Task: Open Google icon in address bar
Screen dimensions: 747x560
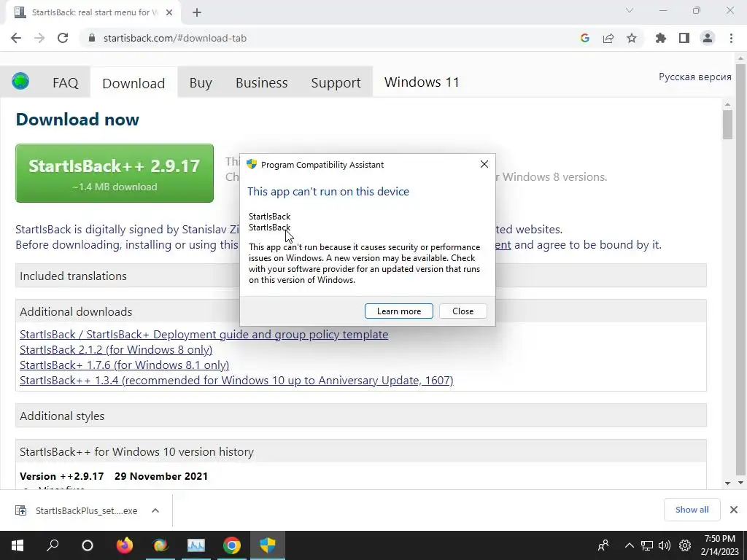Action: [x=584, y=38]
